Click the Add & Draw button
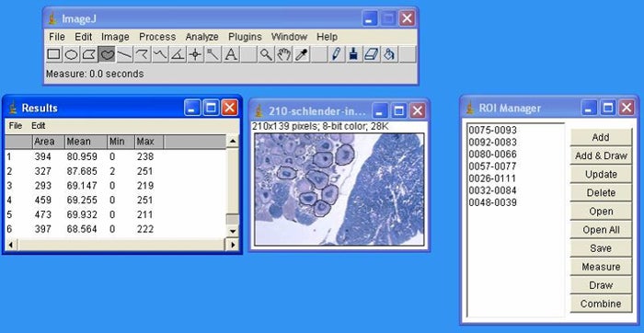Screen dimensions: 644x333 (601, 156)
